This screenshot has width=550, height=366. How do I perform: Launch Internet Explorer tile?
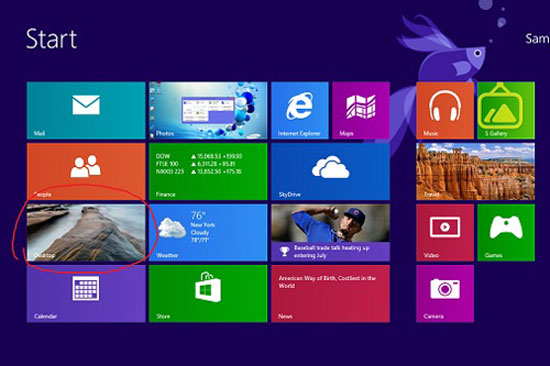point(300,111)
